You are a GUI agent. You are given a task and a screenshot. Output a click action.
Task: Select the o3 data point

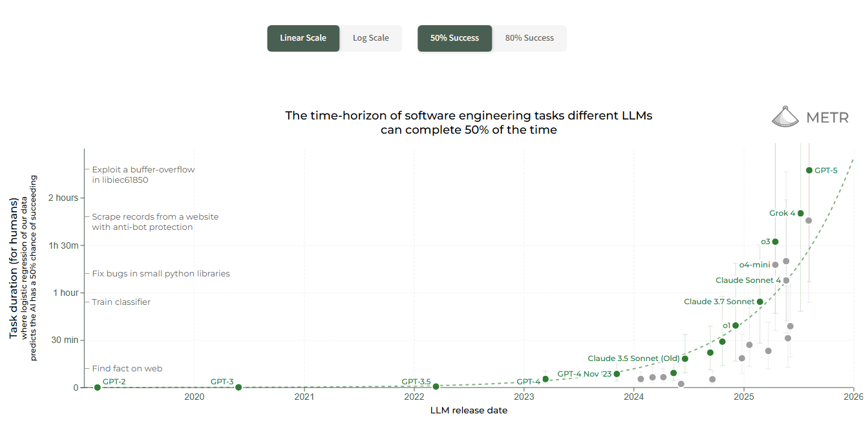coord(776,242)
